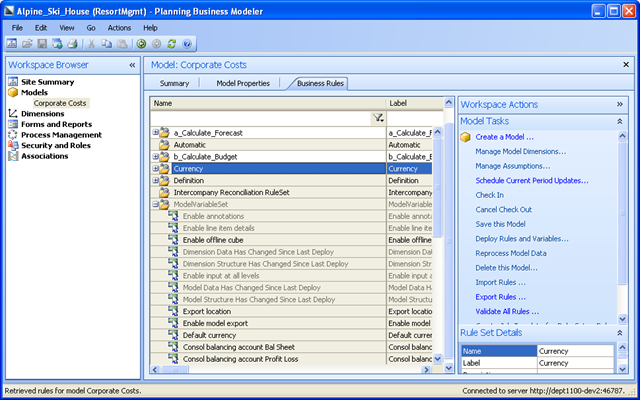Click the Models cube icon in Workspace Browser
Viewport: 640px width, 400px height.
click(13, 92)
